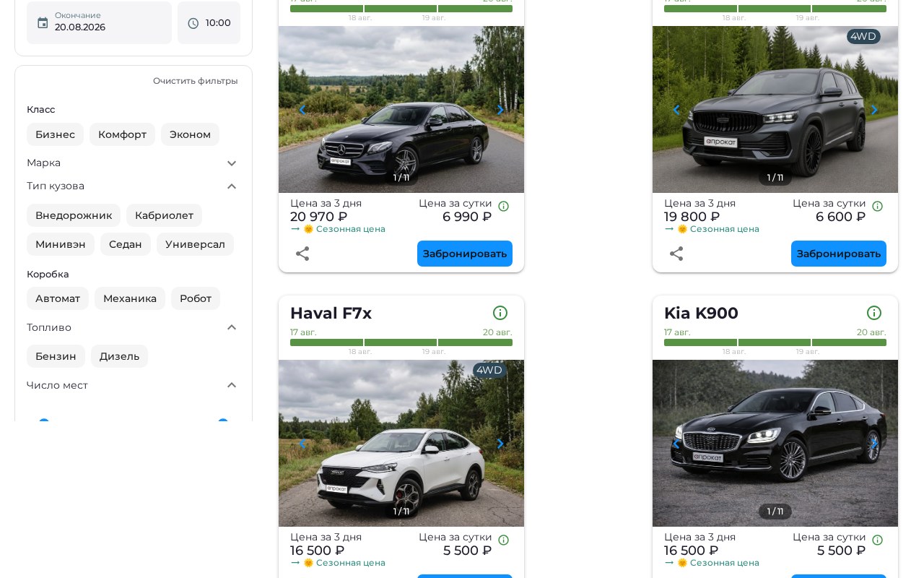This screenshot has height=578, width=924.
Task: Click the right handle of the seats slider
Action: [x=223, y=420]
